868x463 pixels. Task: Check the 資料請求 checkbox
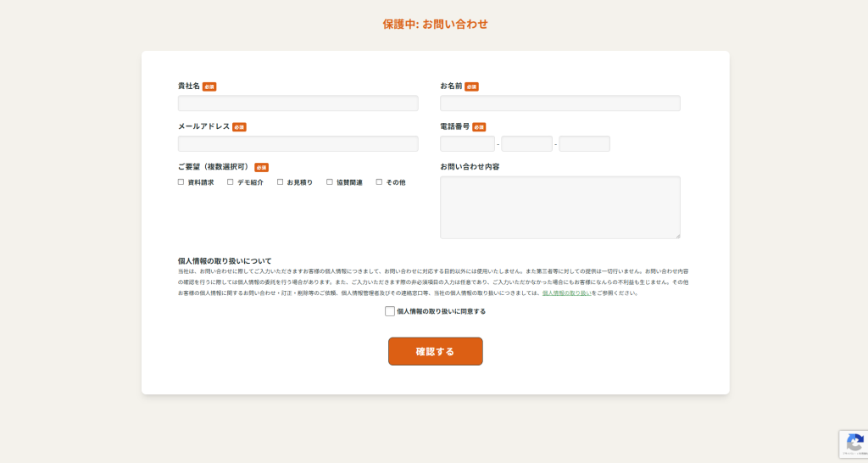181,182
